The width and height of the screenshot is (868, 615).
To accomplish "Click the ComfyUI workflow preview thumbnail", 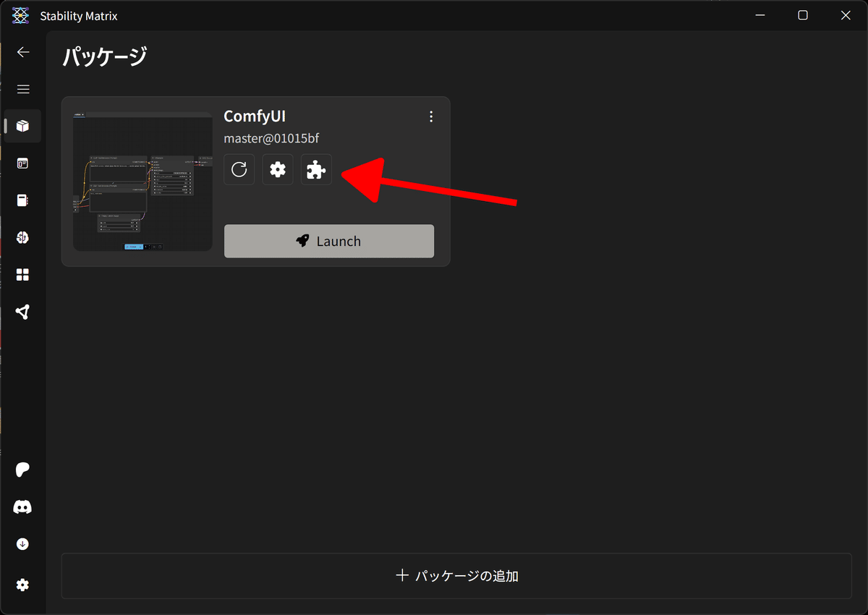I will 142,180.
